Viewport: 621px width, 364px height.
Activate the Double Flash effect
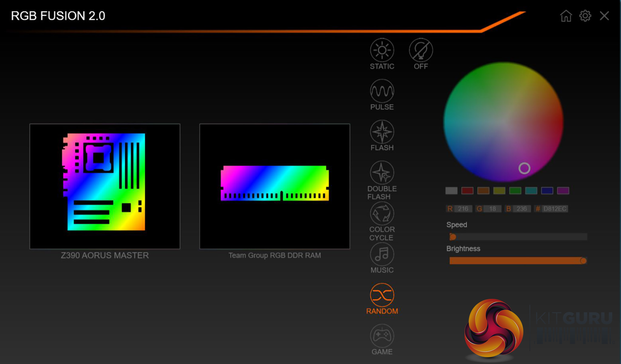click(x=382, y=173)
